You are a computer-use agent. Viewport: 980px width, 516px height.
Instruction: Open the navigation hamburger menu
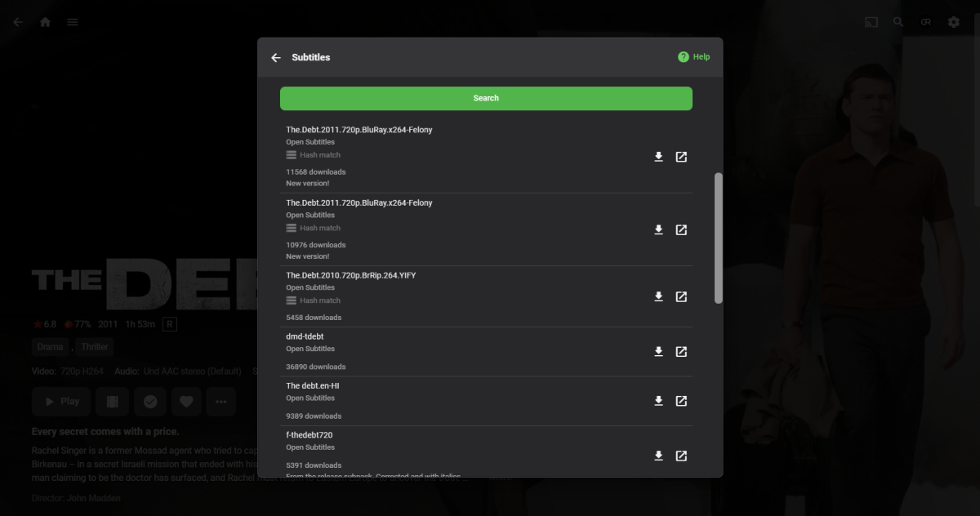(72, 22)
